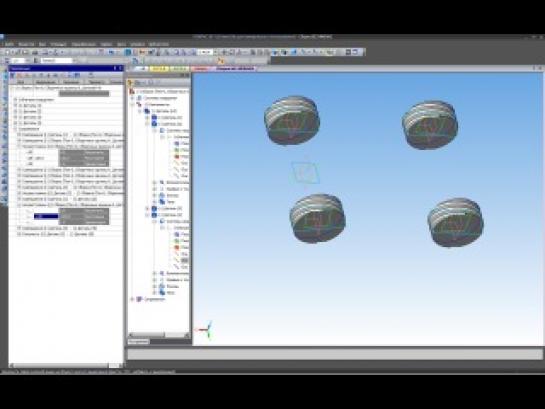This screenshot has width=545, height=409.
Task: Open the first menu in the menu bar
Action: (x=9, y=44)
